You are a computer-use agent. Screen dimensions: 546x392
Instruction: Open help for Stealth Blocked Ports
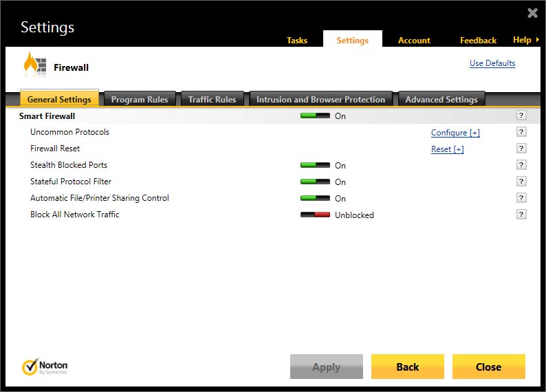tap(521, 165)
